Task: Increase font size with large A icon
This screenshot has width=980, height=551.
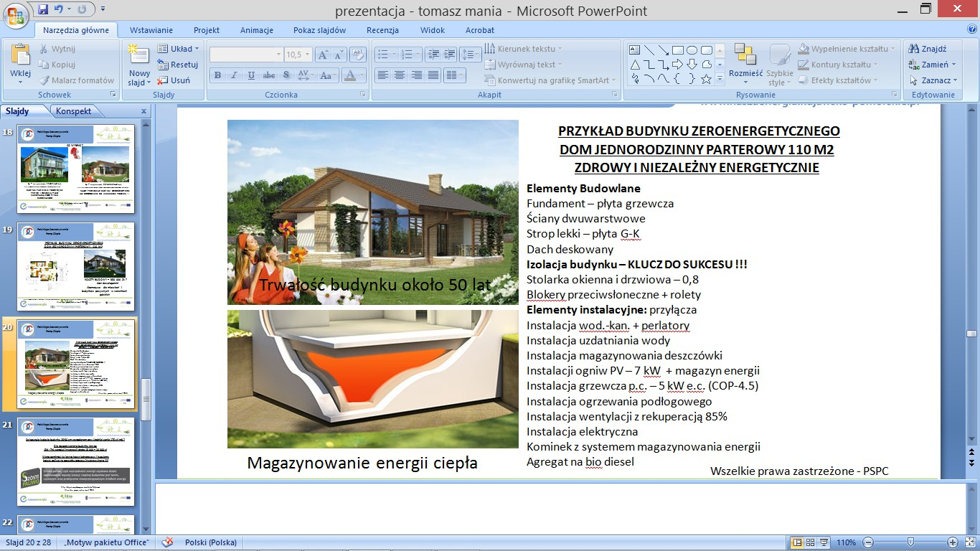Action: click(x=322, y=55)
